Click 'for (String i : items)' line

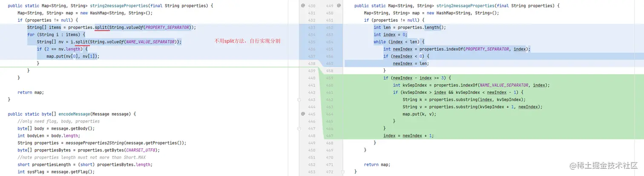click(56, 34)
